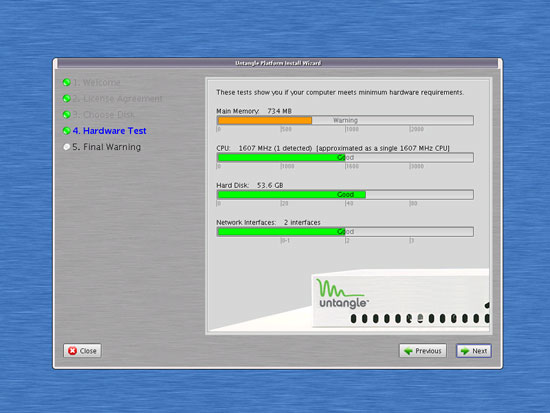Image resolution: width=550 pixels, height=413 pixels.
Task: Click the Hard Disk 53.6 GB label
Action: click(249, 186)
